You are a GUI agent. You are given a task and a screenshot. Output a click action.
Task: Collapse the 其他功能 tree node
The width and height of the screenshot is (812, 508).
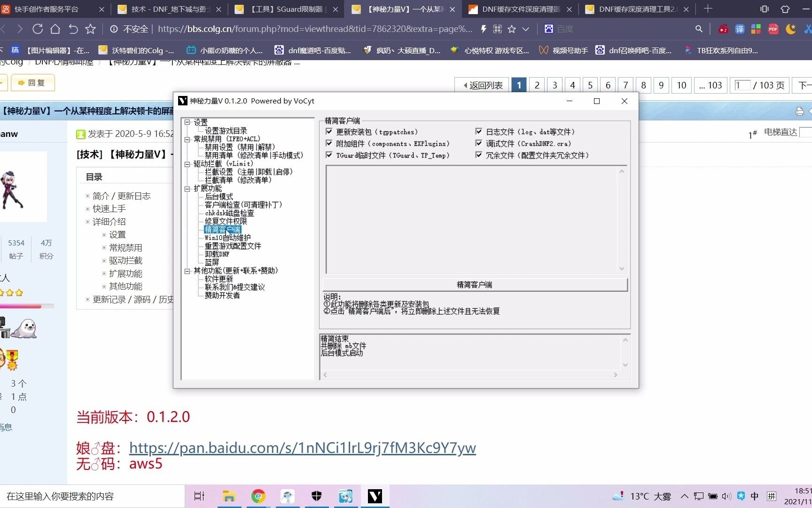click(187, 271)
